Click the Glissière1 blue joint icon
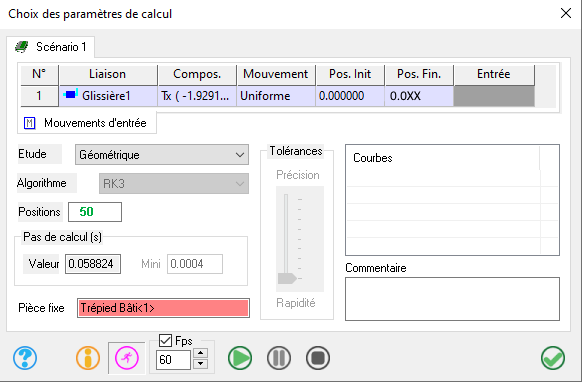 coord(70,95)
